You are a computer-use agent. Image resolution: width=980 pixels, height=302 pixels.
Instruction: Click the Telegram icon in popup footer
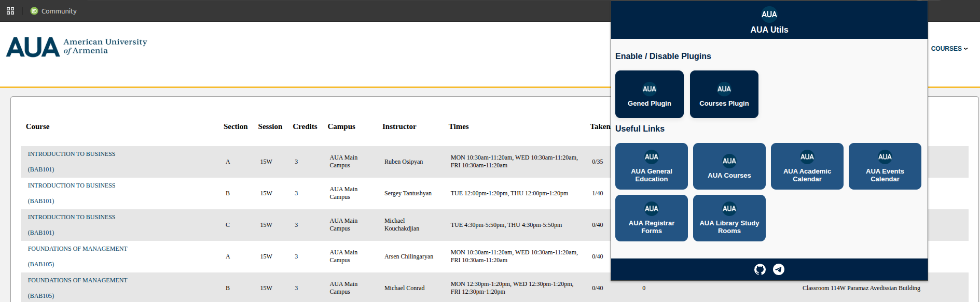[779, 269]
